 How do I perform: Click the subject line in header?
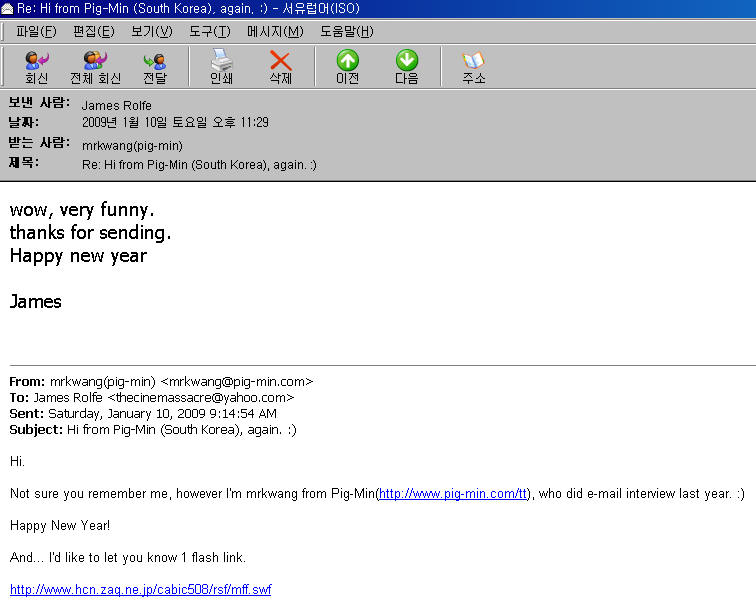[198, 164]
